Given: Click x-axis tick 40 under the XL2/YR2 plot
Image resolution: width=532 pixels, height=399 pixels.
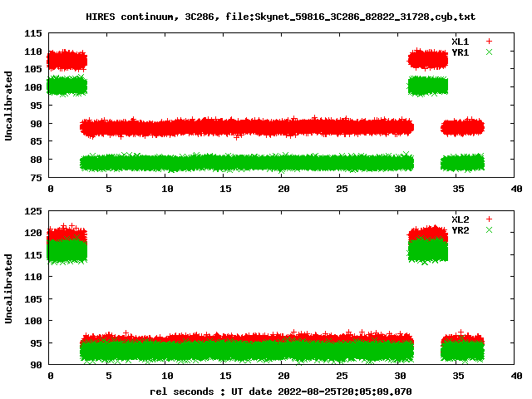Looking at the screenshot, I should 516,376.
